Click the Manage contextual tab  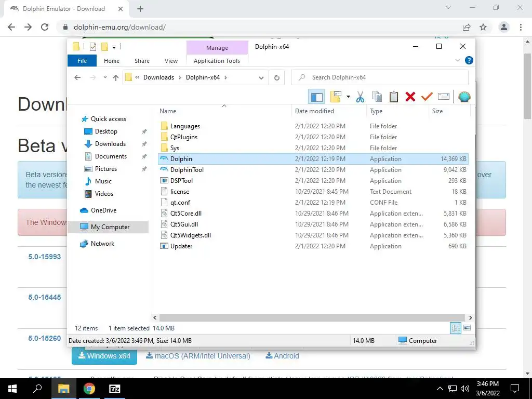[x=217, y=48]
